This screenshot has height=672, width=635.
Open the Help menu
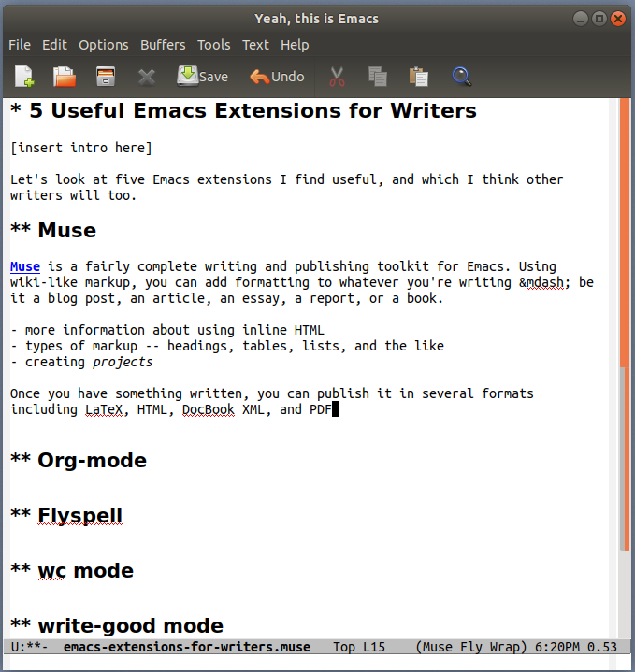295,45
